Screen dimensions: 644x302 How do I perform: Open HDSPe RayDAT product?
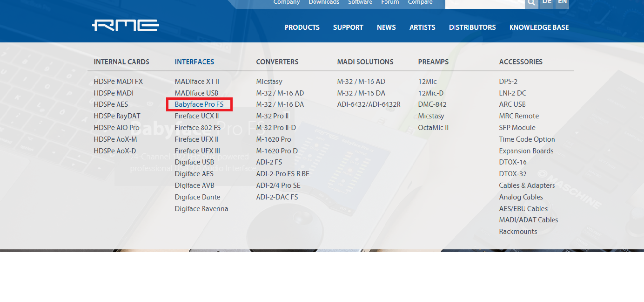pyautogui.click(x=117, y=116)
